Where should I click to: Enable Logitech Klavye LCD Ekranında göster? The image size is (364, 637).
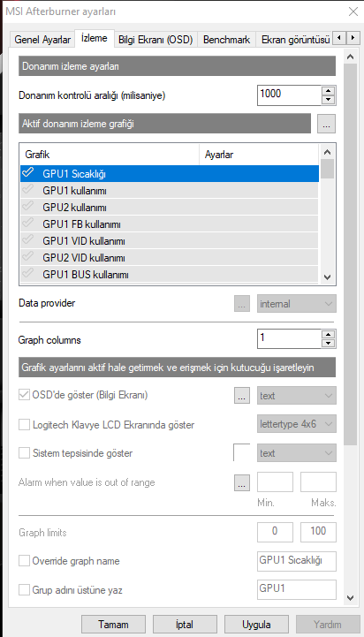25,425
